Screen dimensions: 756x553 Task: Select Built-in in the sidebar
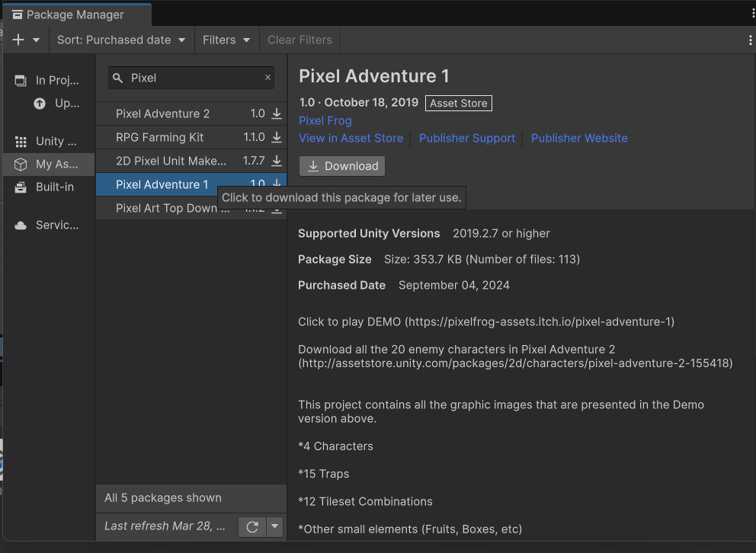(49, 187)
